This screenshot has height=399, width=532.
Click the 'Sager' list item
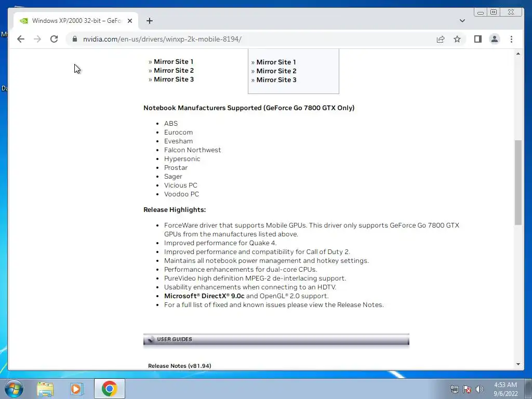[173, 177]
